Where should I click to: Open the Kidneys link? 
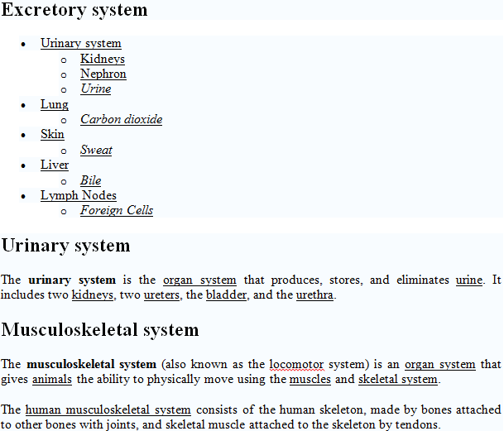(103, 59)
